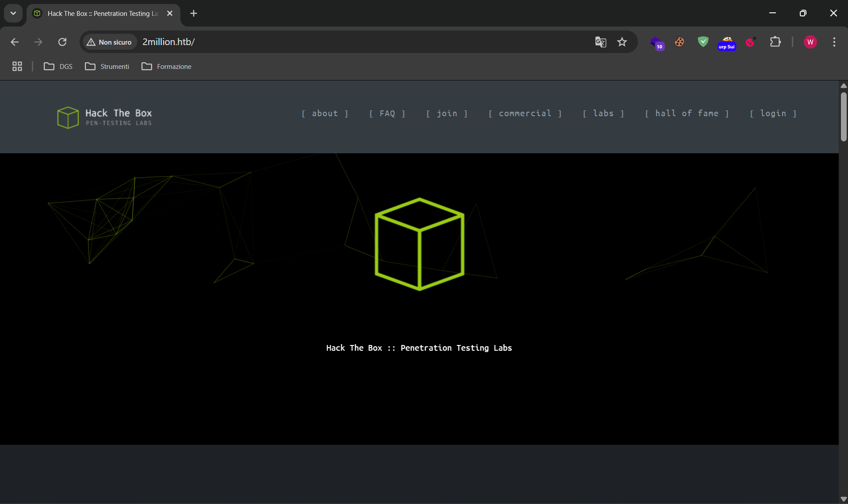Click the scrollbar up arrow
The width and height of the screenshot is (848, 504).
pyautogui.click(x=844, y=85)
